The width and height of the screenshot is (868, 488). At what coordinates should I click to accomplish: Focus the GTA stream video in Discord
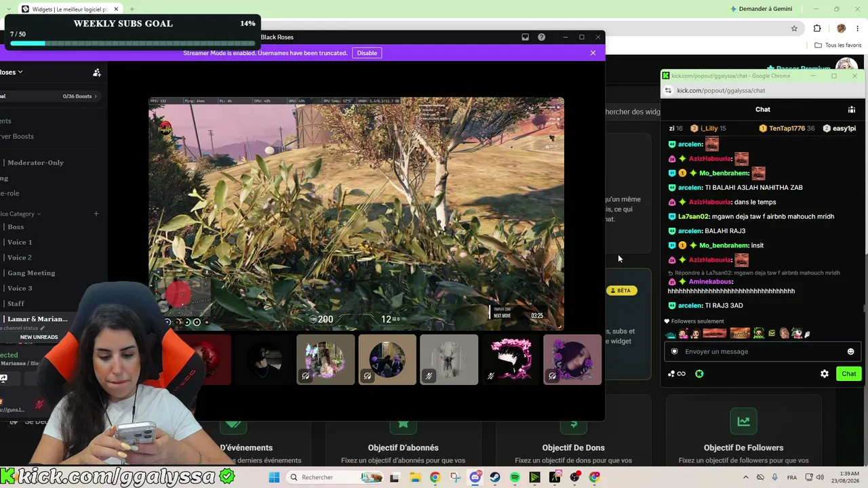pos(356,213)
